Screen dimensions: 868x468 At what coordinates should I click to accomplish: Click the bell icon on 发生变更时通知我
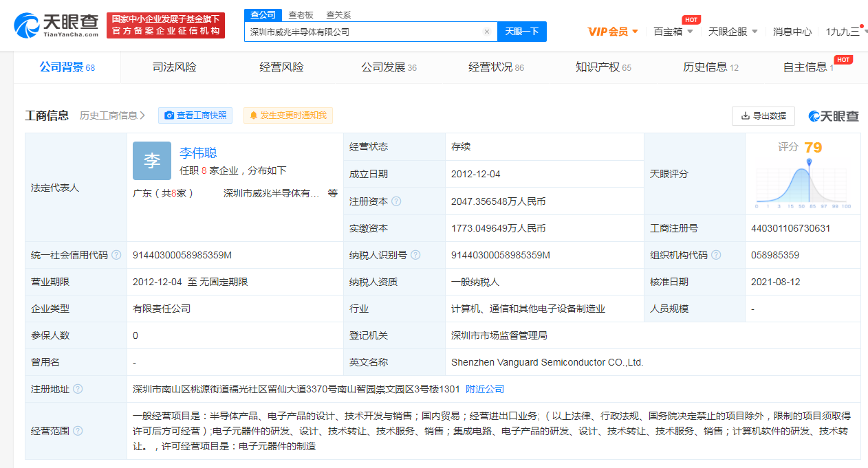click(254, 115)
